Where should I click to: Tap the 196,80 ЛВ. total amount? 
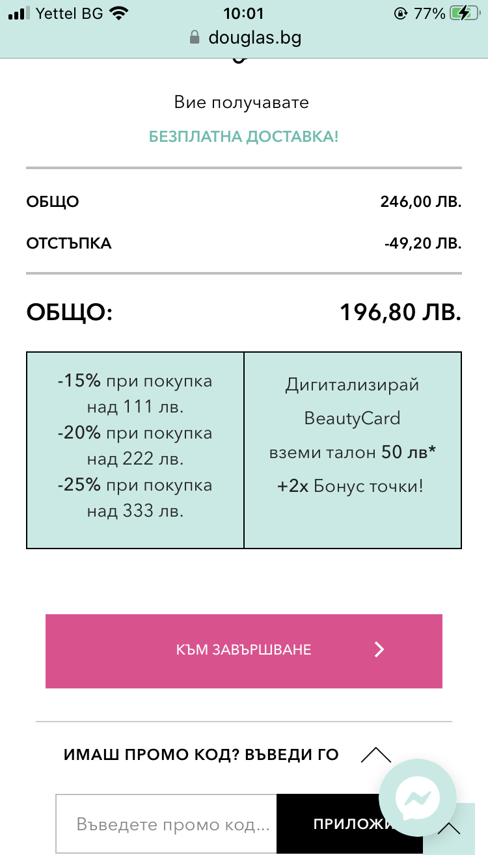[400, 312]
